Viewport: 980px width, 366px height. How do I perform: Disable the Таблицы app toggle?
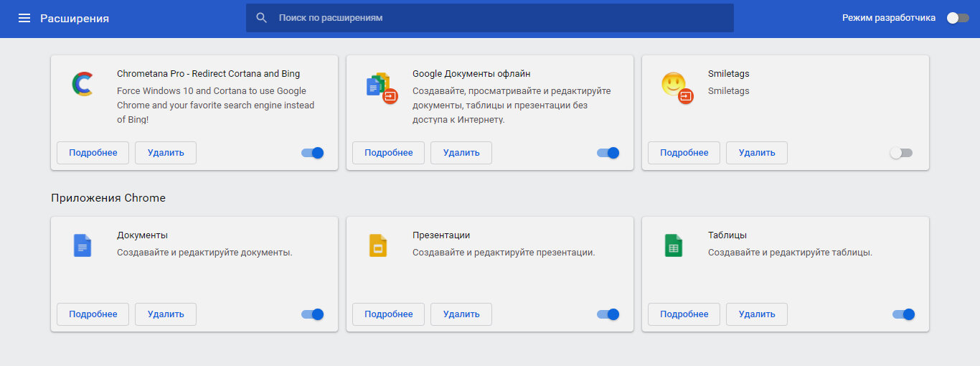(x=904, y=314)
